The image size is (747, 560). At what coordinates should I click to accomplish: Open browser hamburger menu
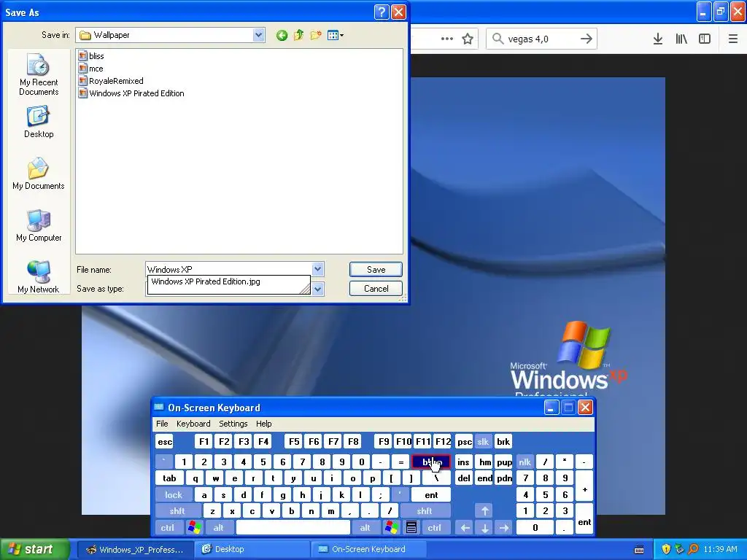[733, 39]
